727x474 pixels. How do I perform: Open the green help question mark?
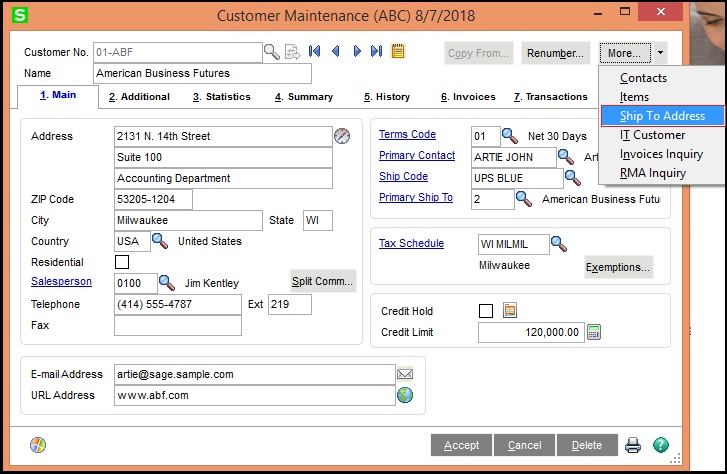pyautogui.click(x=661, y=445)
